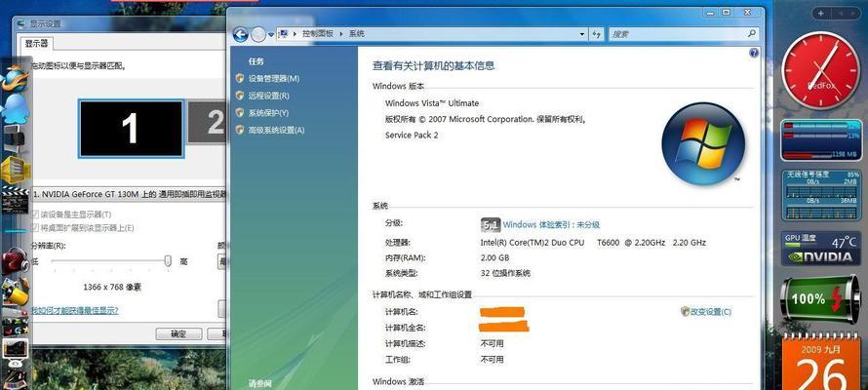Expand the address bar history dropdown
The image size is (868, 390).
pyautogui.click(x=582, y=34)
